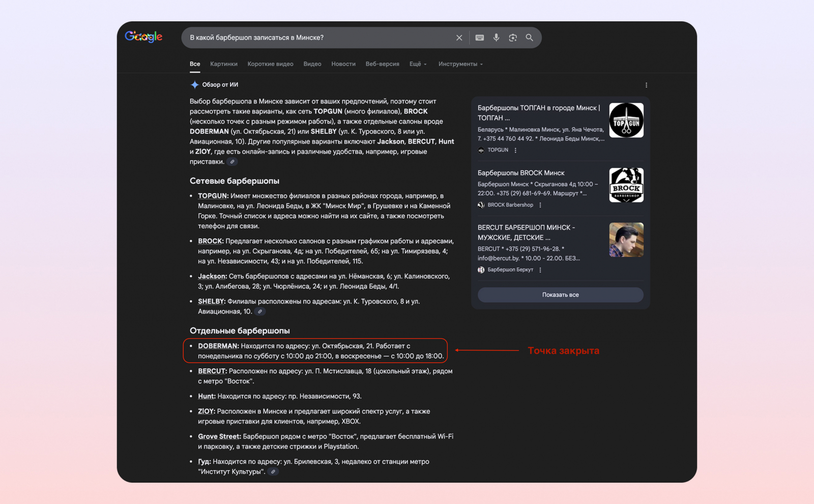Click the TOPGUN source name text
The height and width of the screenshot is (504, 814).
tap(498, 150)
